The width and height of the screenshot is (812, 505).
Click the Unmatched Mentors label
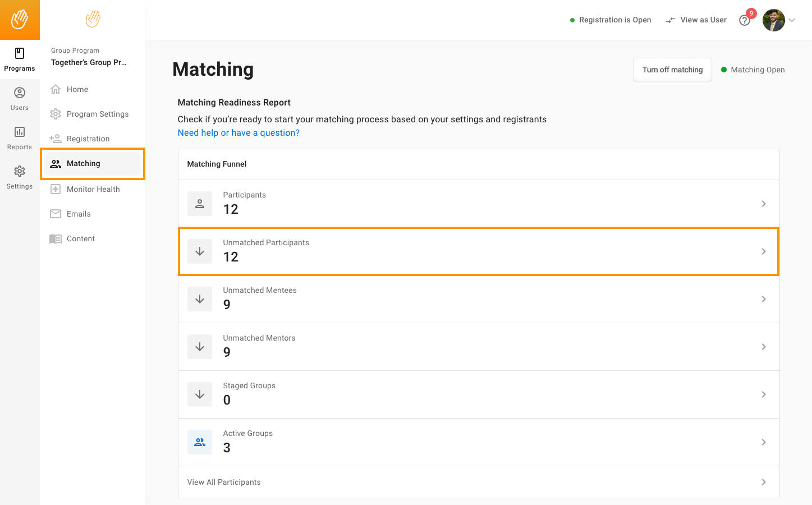tap(259, 338)
